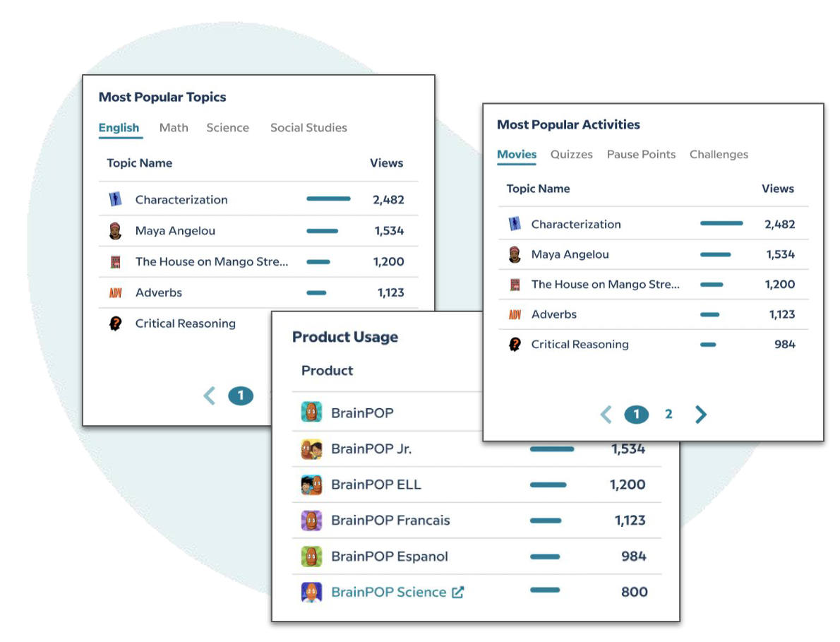Select page 1 in Most Popular Topics pagination
Screen dimensions: 840x642
pyautogui.click(x=241, y=396)
